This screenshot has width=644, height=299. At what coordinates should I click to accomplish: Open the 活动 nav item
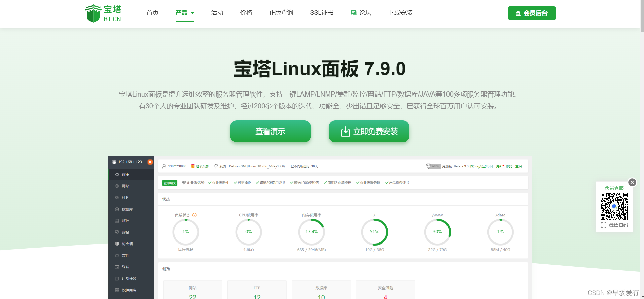[217, 13]
